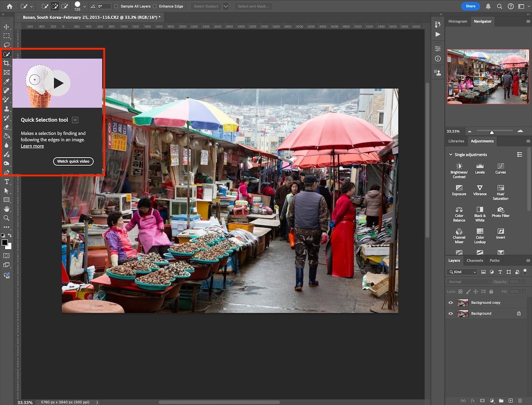Click the Watch quick video button

point(73,161)
